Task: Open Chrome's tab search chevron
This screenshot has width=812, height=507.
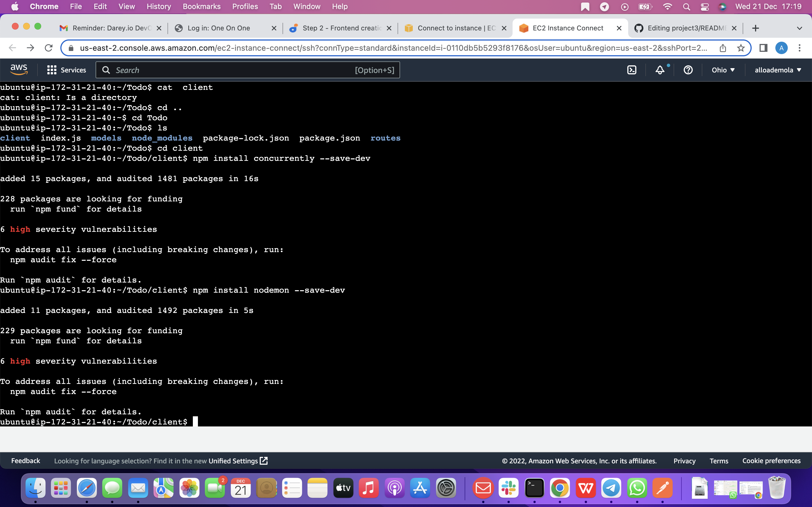Action: pyautogui.click(x=800, y=28)
